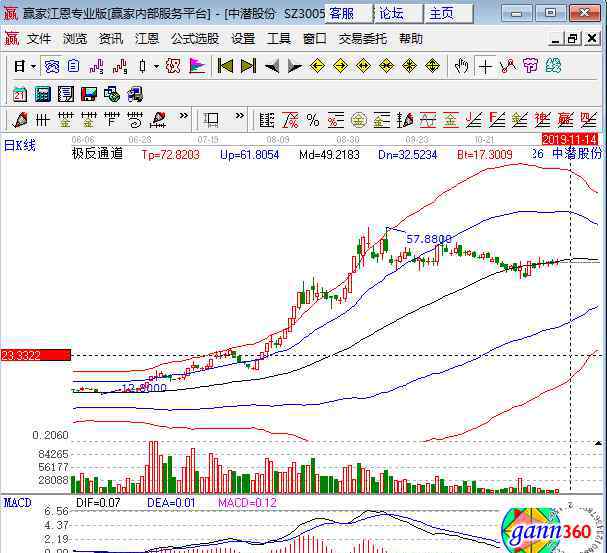Click the 自 self-selected stocks icon

73,66
